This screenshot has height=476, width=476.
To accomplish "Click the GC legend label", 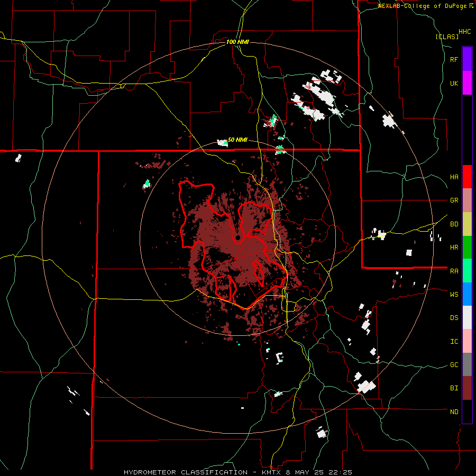I will 454,365.
